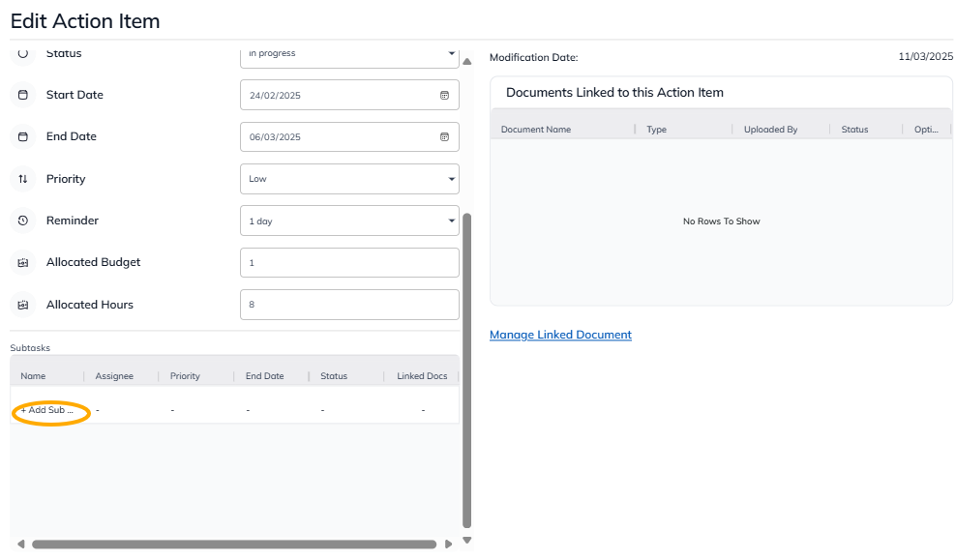Sort documents by Document Name column
956x560 pixels.
click(536, 130)
